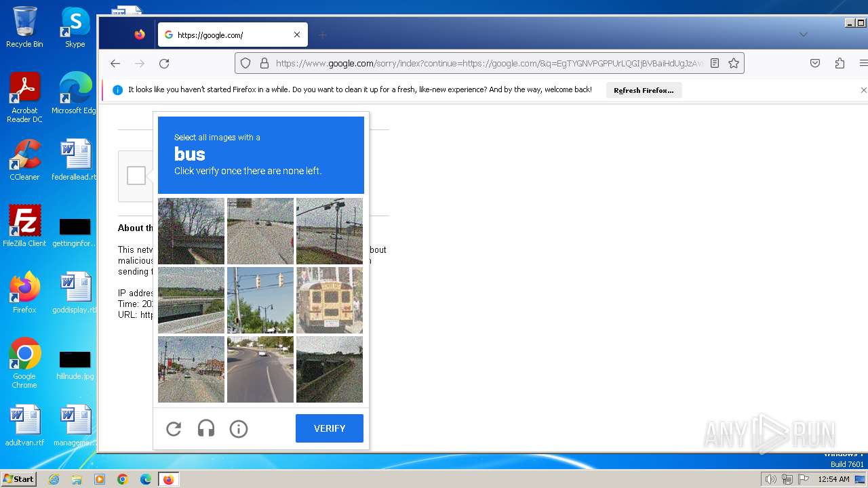Open the reCAPTCHA help info icon

click(x=239, y=428)
